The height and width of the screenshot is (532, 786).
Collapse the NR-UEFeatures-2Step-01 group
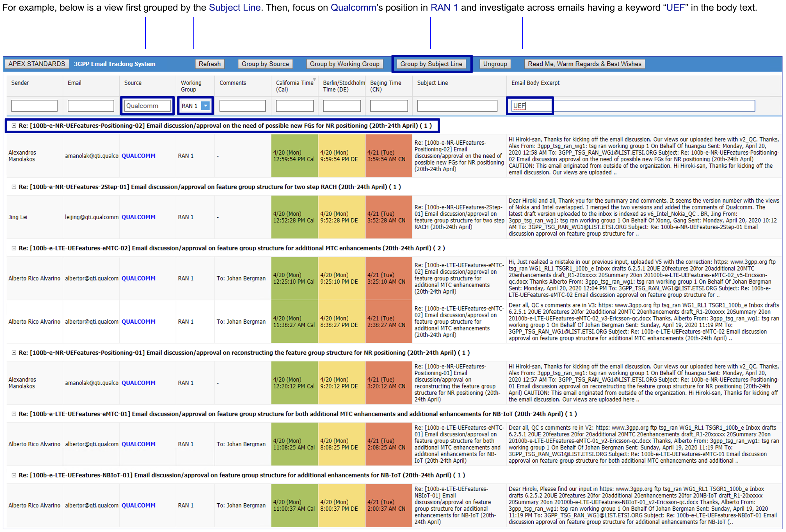point(14,187)
